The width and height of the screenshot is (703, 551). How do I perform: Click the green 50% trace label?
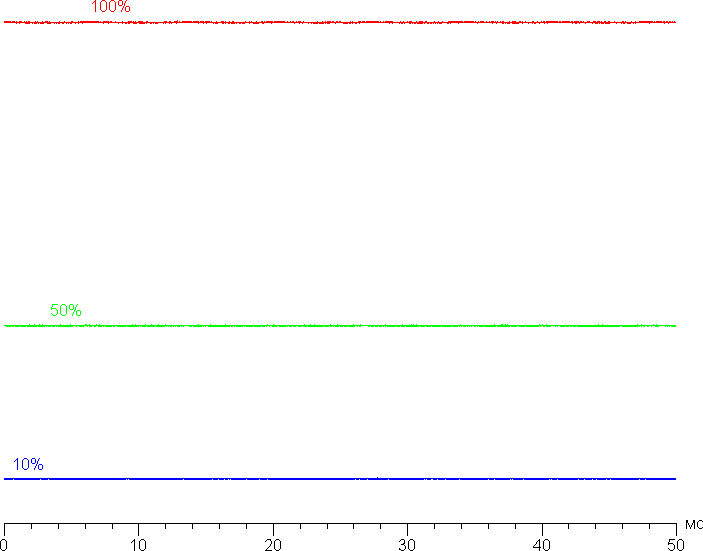click(66, 310)
